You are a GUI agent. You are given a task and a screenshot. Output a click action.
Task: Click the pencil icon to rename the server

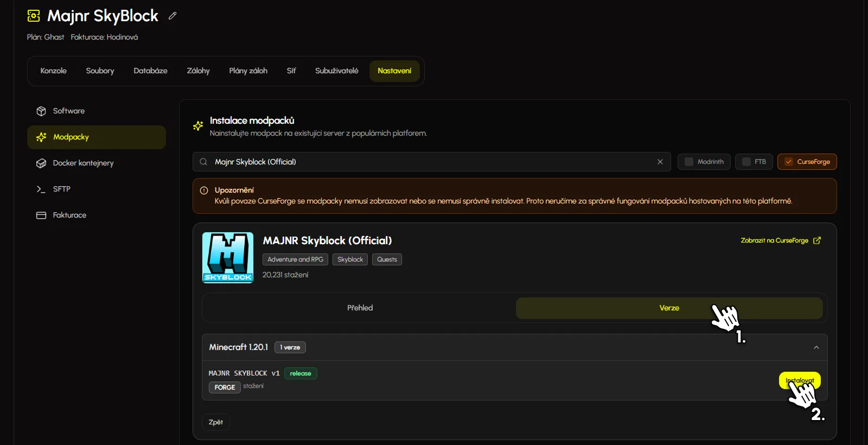(x=173, y=16)
